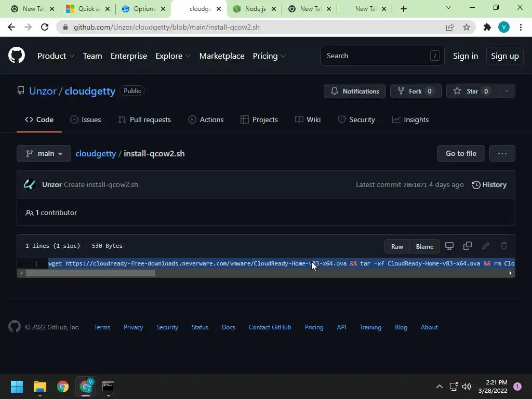Click the Blame button
The width and height of the screenshot is (532, 399).
(425, 246)
